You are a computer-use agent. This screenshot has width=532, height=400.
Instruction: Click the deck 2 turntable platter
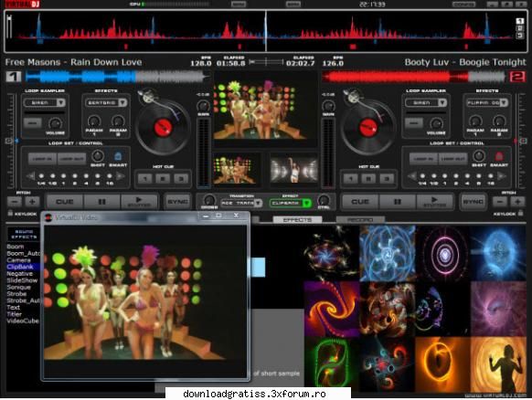point(368,128)
